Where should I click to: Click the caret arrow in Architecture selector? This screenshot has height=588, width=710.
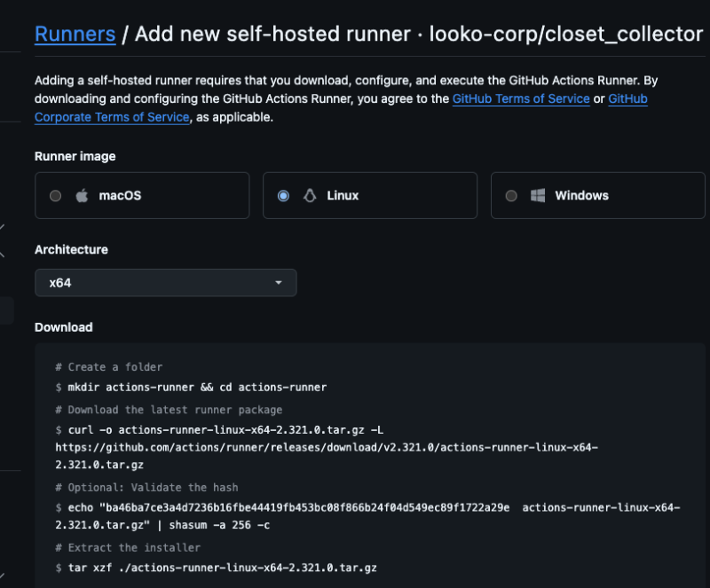[x=279, y=283]
